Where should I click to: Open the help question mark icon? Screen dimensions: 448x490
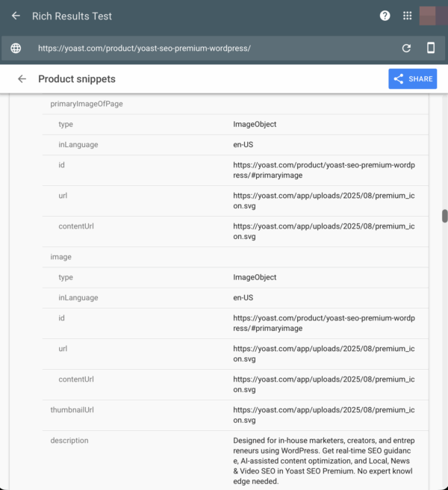[385, 16]
